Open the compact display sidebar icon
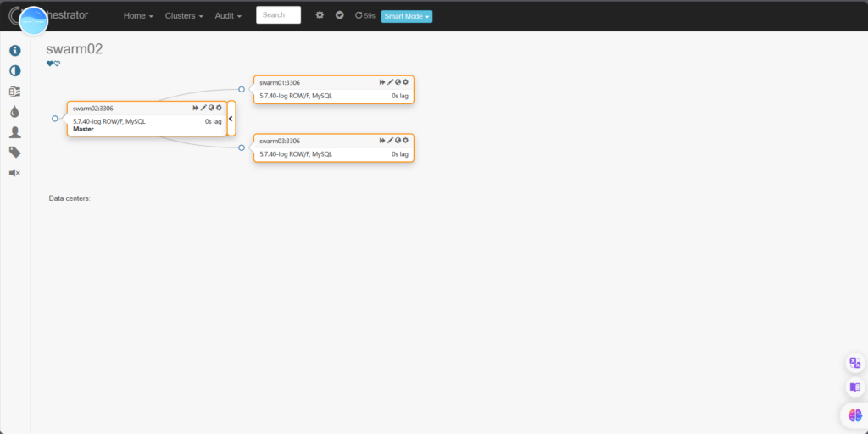The width and height of the screenshot is (868, 434). pyautogui.click(x=15, y=92)
